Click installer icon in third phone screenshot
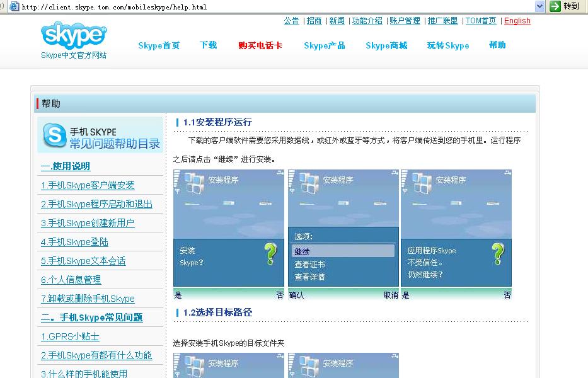Viewport: 588px width, 378px height. click(422, 183)
